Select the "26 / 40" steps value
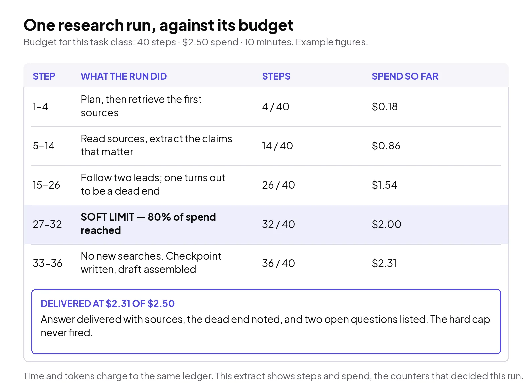Viewport: 532px width, 392px height. [x=278, y=185]
